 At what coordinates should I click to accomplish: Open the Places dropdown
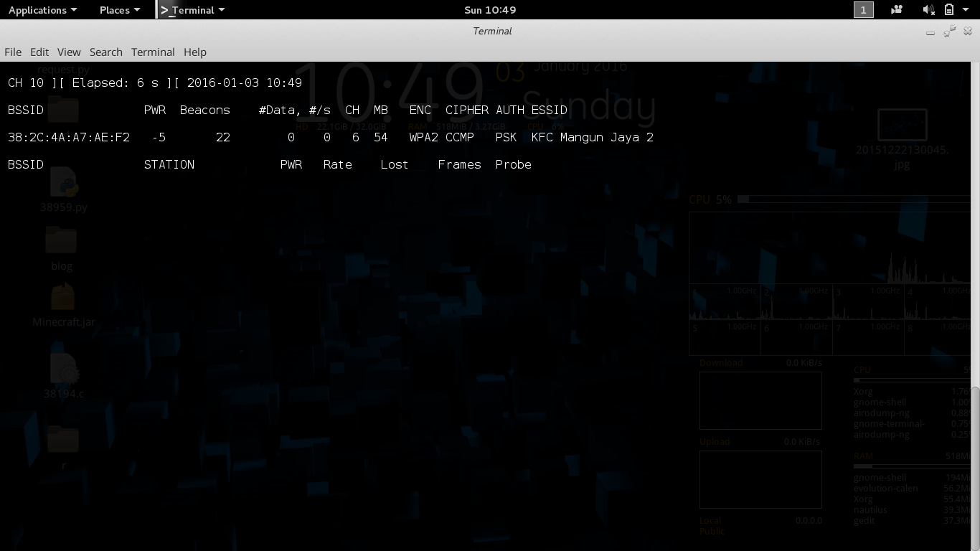click(x=115, y=10)
